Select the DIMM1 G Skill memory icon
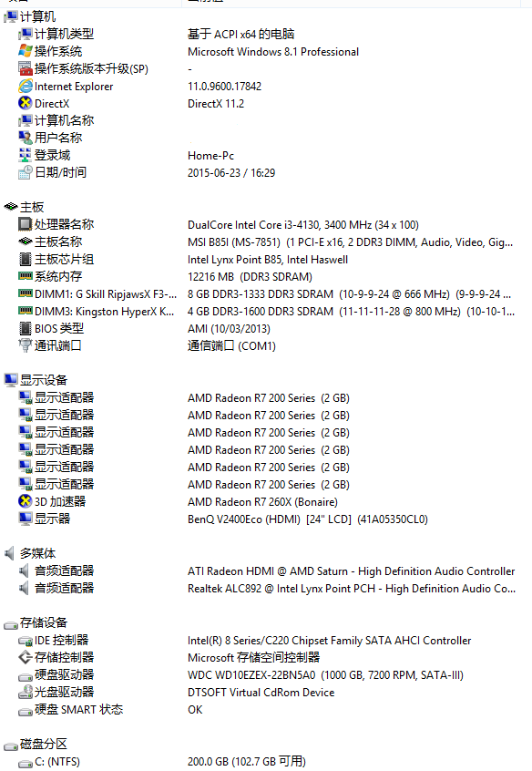The image size is (532, 771). 26,293
